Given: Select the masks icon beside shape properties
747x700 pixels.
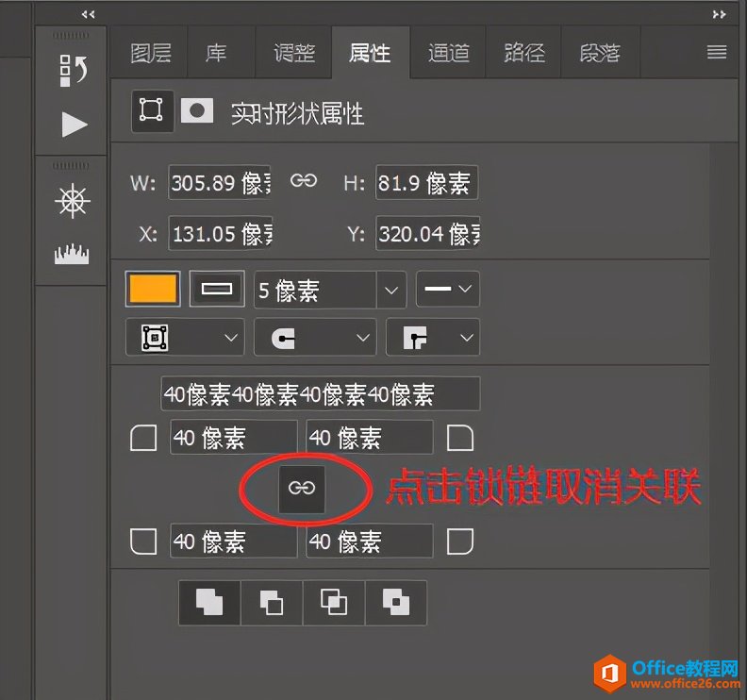Looking at the screenshot, I should 197,110.
